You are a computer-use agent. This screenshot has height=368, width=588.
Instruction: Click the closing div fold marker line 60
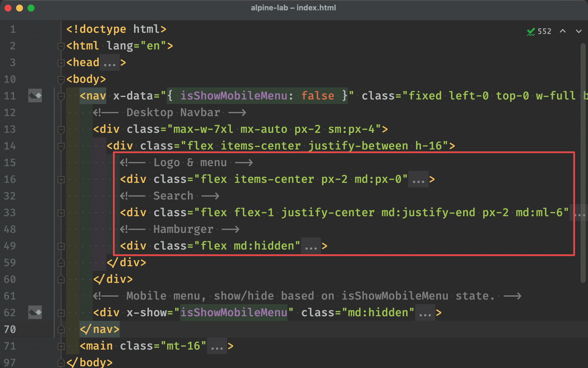[61, 279]
